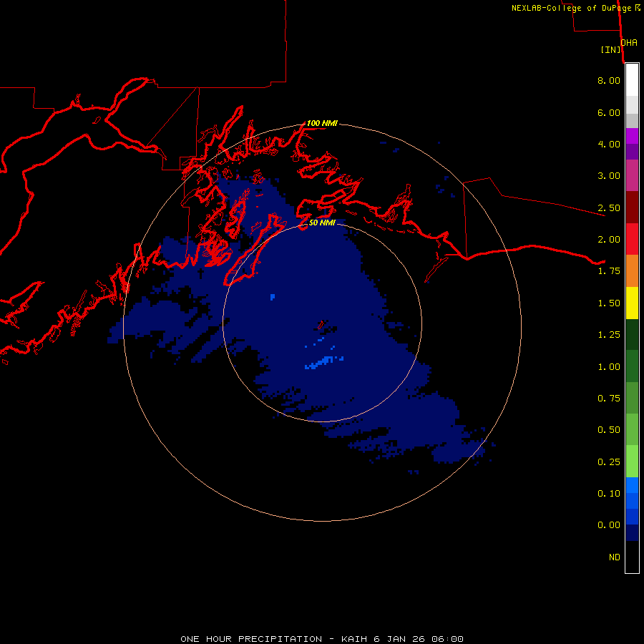Click the 'NEXLAB-College of DuPage' credit text
Viewport: 644px width, 644px height.
point(571,8)
